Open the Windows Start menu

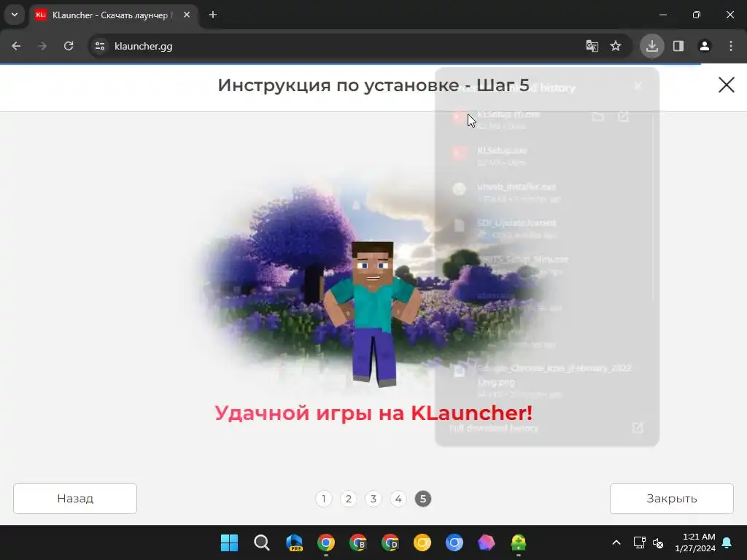pos(229,542)
